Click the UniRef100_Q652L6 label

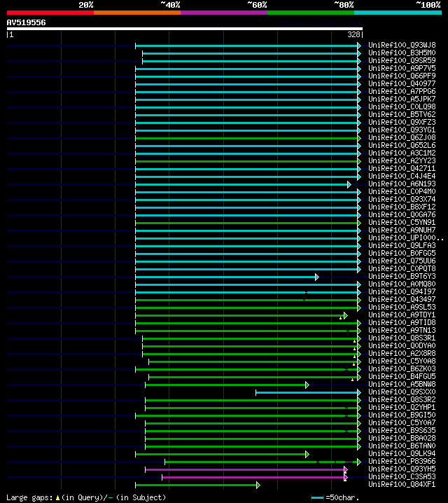click(x=402, y=145)
